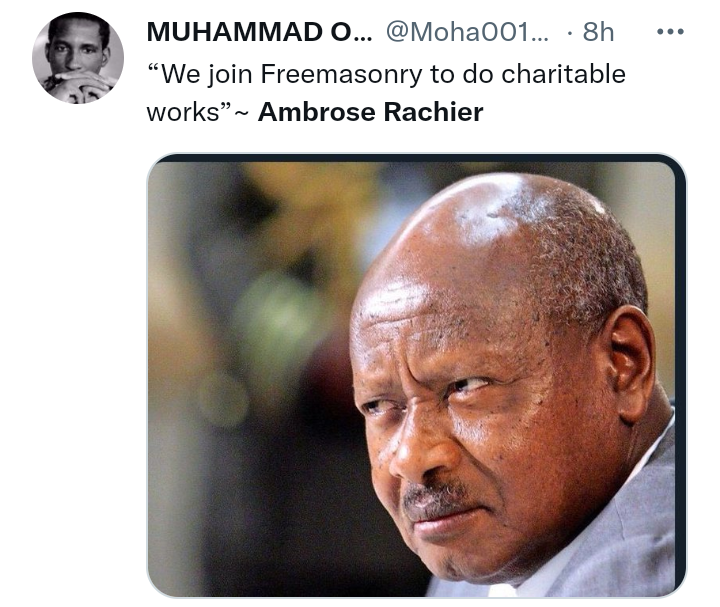Click the word Freemasonry in the tweet
720x607 pixels.
point(341,75)
